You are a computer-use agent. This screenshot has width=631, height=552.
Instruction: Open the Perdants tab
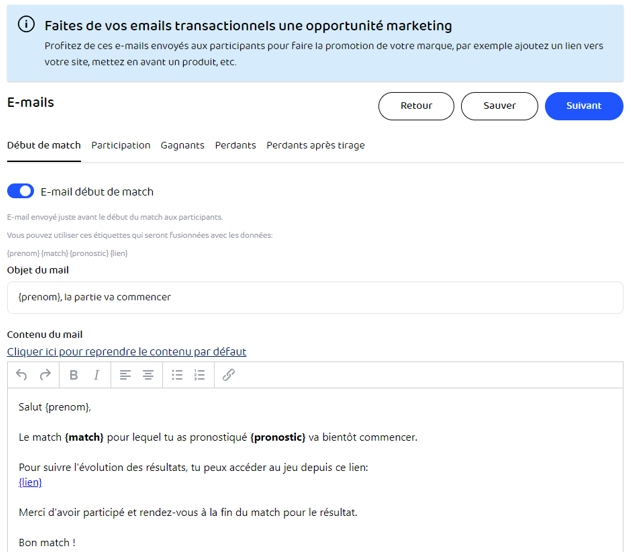tap(235, 145)
